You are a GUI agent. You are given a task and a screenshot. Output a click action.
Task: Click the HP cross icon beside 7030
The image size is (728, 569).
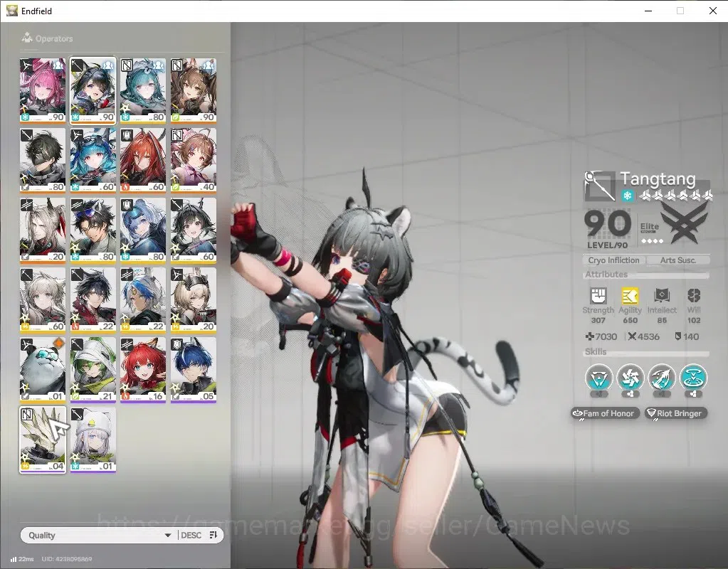click(590, 336)
